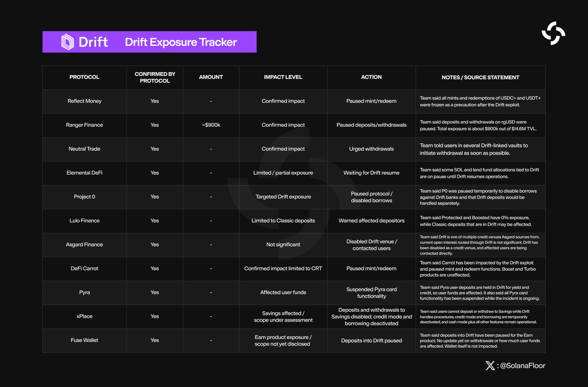Click the Drift logo icon
Screen dimensions: 588x387
pyautogui.click(x=68, y=42)
